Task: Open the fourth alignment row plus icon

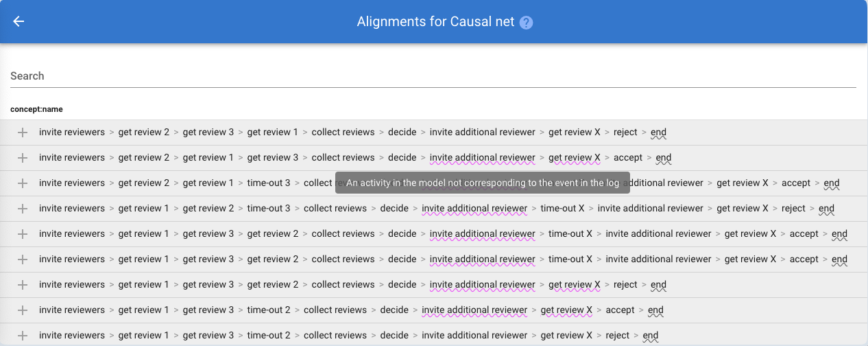Action: pos(22,209)
